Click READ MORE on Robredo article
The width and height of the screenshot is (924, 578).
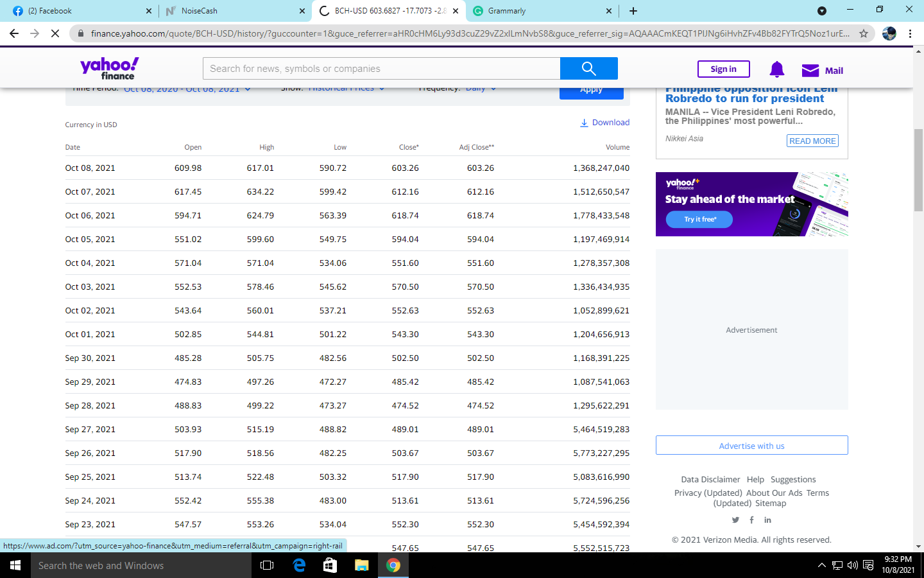812,141
